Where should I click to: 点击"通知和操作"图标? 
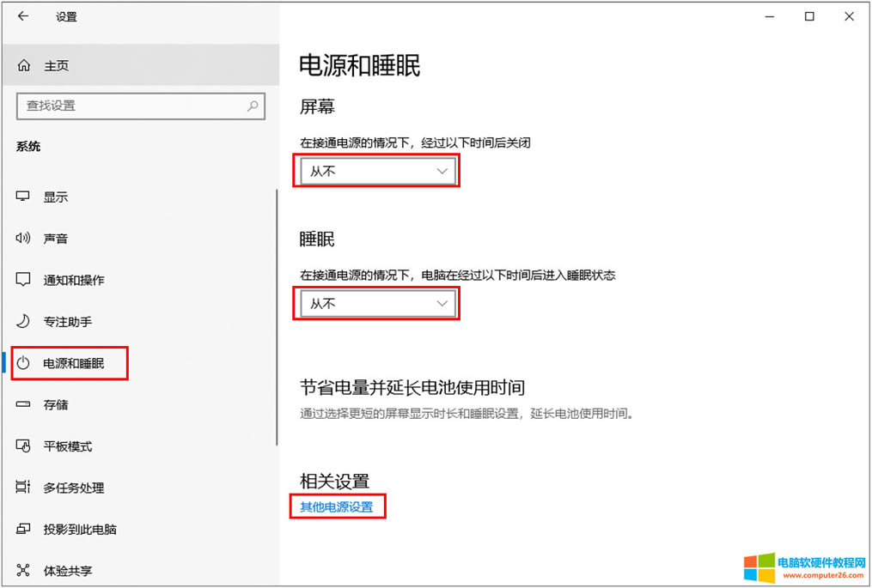click(24, 280)
